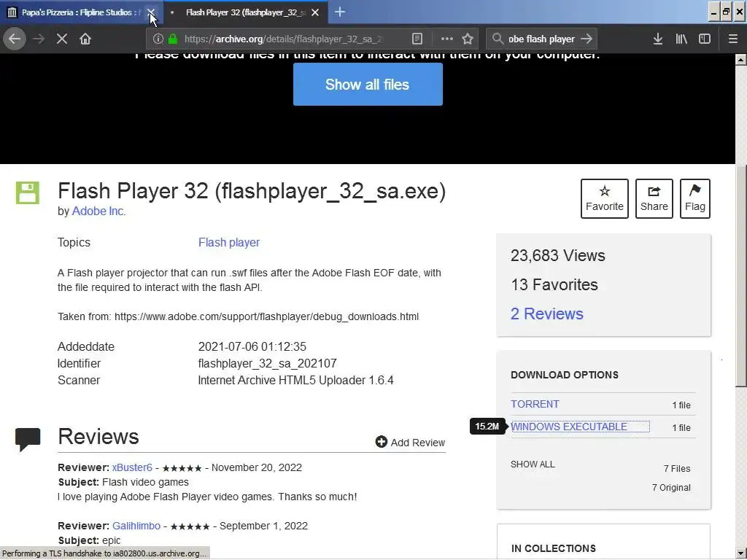Click the green floppy disk software icon
Screen dimensions: 747x560
[x=28, y=192]
